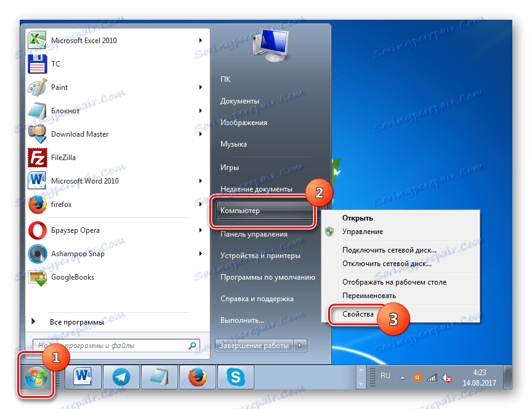This screenshot has width=532, height=409.
Task: Open the network signal tray icon
Action: tap(432, 378)
